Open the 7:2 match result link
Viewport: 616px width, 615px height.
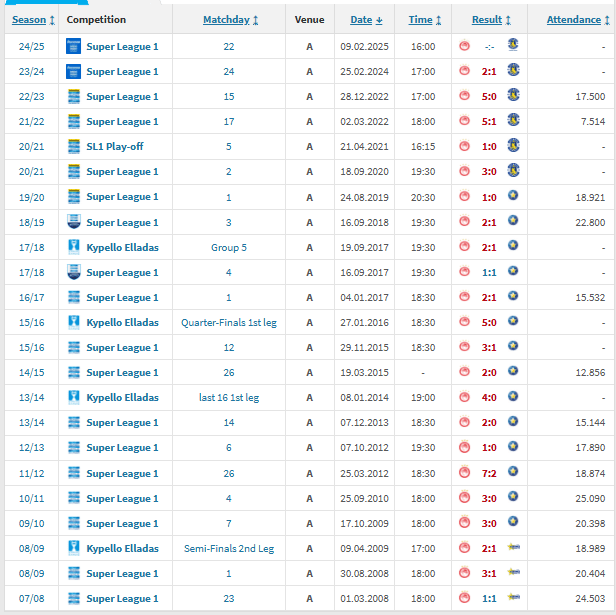(x=488, y=473)
